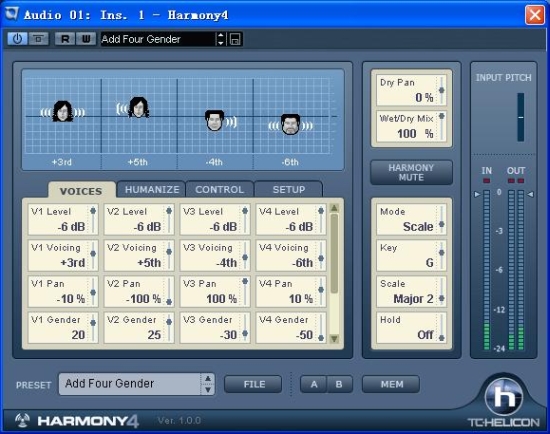Screen dimensions: 550x434
Task: Click the V2 Voicing +5th field
Action: pos(139,255)
